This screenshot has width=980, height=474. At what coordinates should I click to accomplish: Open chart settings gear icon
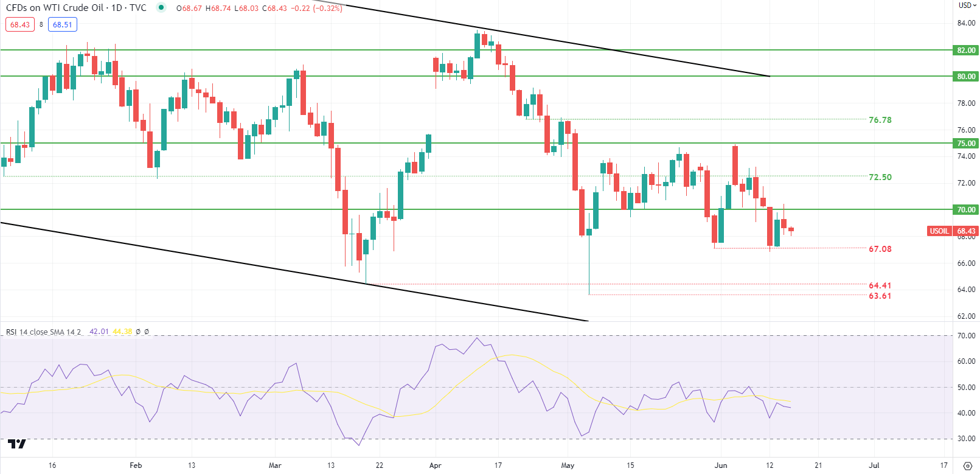(968, 465)
